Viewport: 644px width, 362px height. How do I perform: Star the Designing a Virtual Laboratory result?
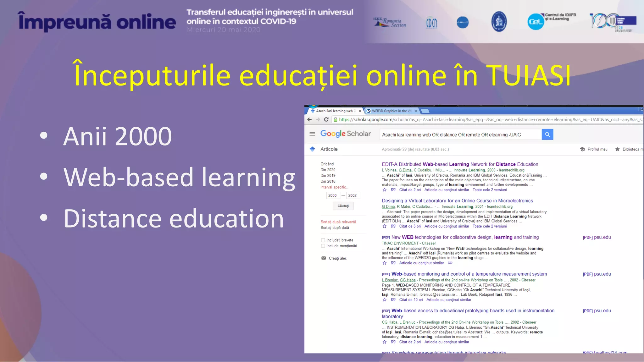pyautogui.click(x=384, y=226)
